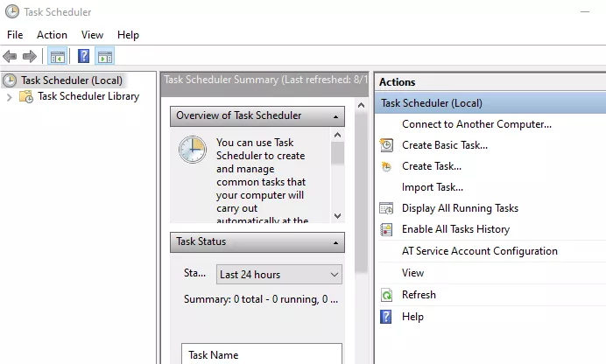Screen dimensions: 606x364
Task: Click the Display All Running Tasks icon
Action: [386, 208]
